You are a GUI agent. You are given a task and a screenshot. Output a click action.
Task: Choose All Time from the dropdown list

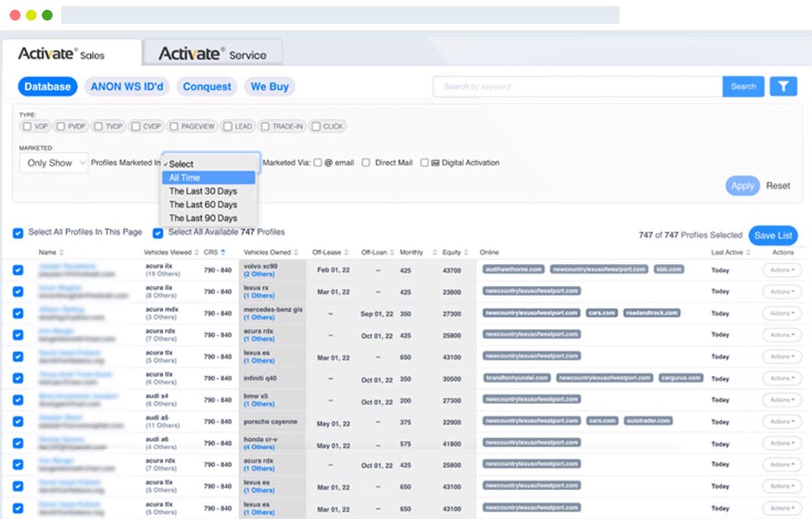209,177
